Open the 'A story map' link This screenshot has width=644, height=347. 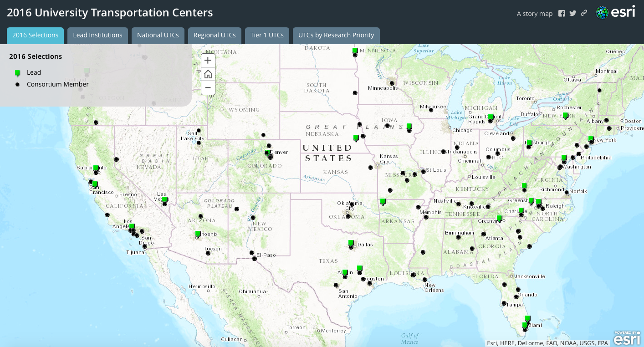(x=534, y=14)
